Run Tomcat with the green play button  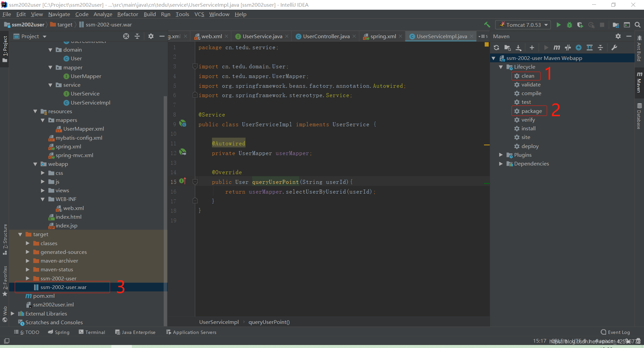coord(558,25)
